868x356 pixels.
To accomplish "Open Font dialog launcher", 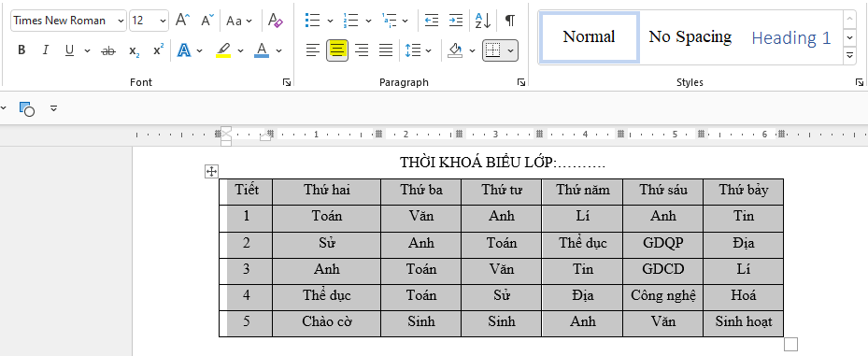I will coord(286,82).
